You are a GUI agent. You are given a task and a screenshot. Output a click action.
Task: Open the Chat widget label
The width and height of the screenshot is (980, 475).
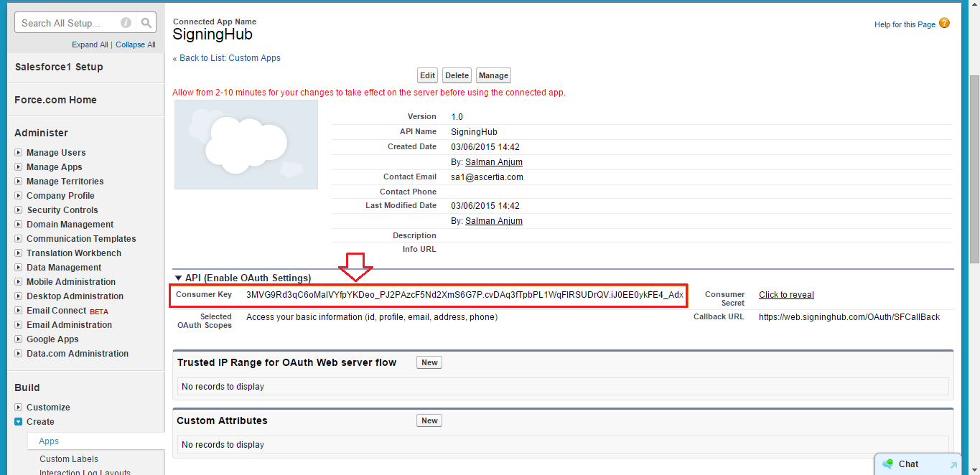tap(908, 464)
